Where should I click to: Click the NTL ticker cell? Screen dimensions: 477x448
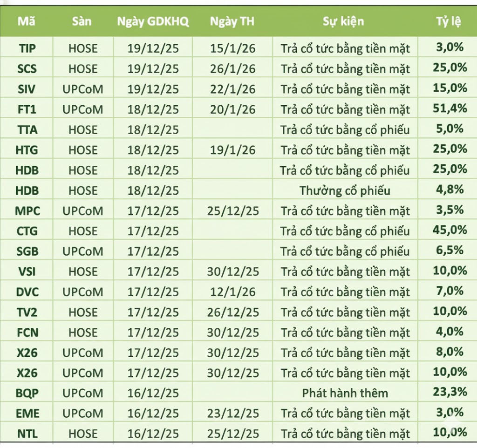tap(27, 434)
